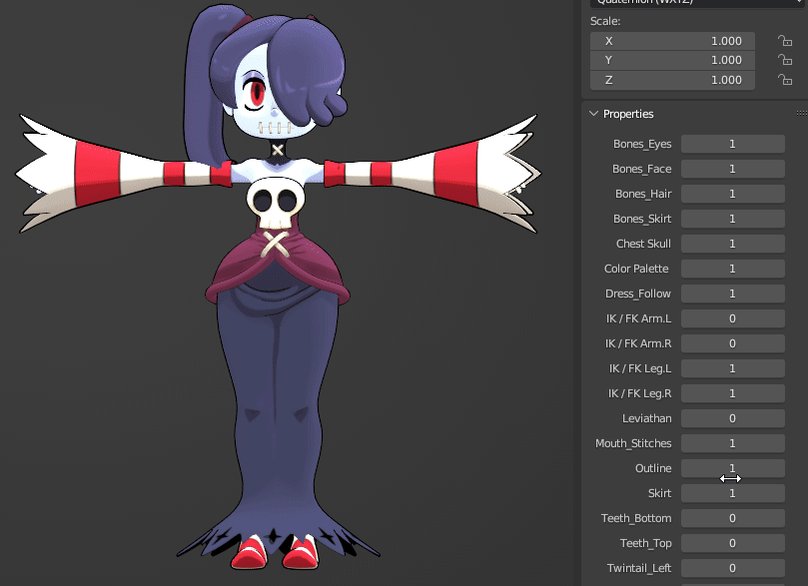Select the Teeth_Bottom value field
The height and width of the screenshot is (586, 808).
(x=733, y=518)
